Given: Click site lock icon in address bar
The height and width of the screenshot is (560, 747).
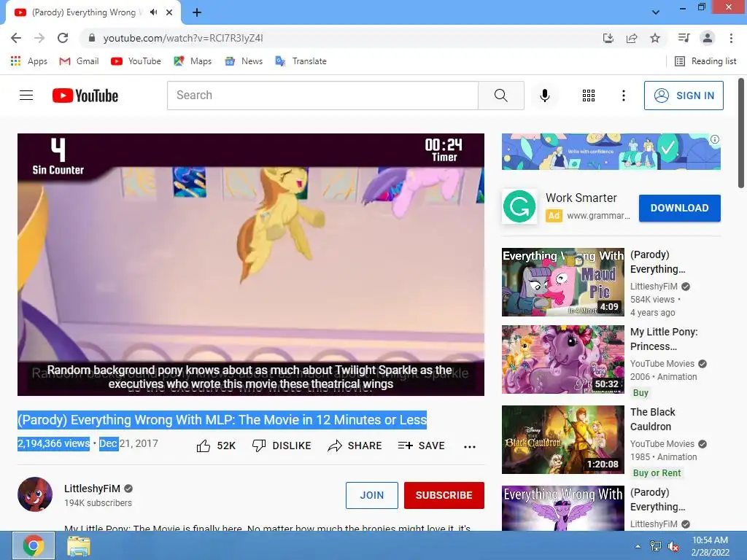Looking at the screenshot, I should [x=92, y=38].
